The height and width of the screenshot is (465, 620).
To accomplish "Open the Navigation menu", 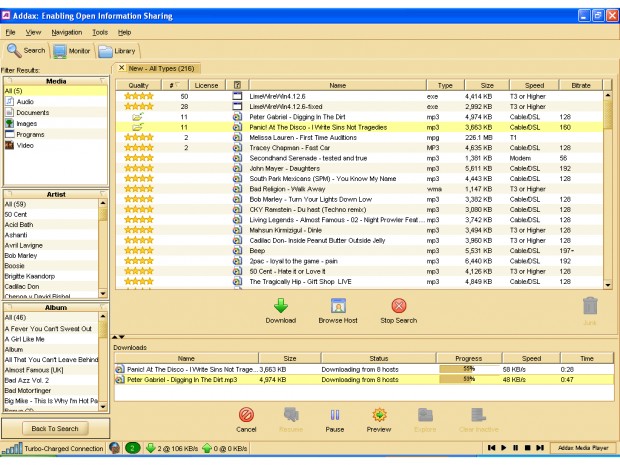I will click(x=66, y=32).
